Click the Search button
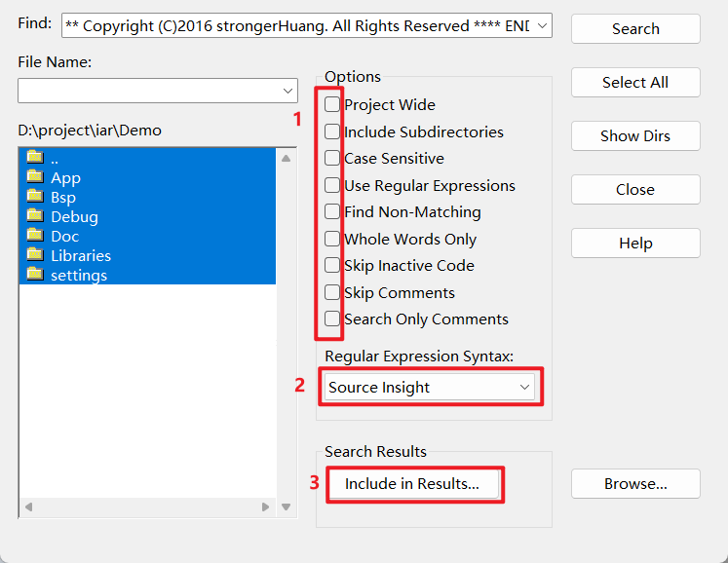This screenshot has width=728, height=563. 635,29
